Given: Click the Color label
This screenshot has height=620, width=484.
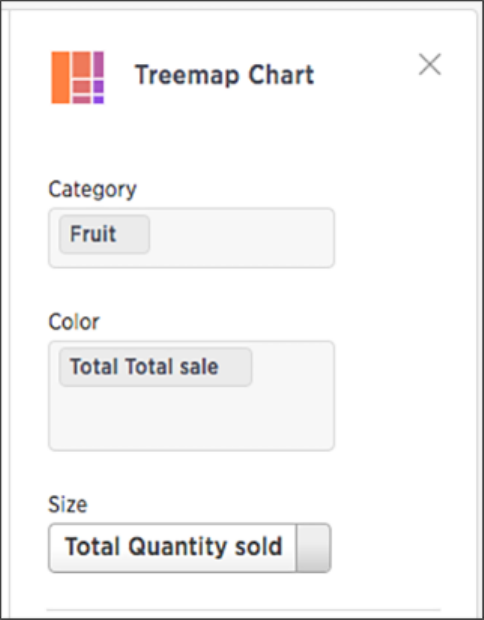Looking at the screenshot, I should [x=74, y=322].
